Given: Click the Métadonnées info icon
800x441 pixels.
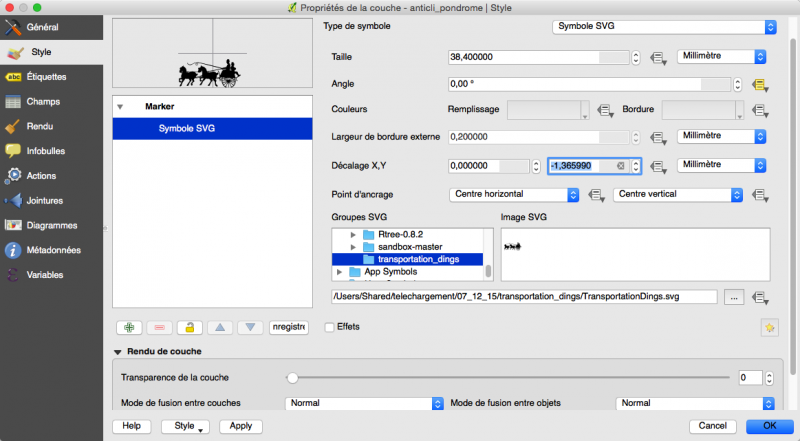Looking at the screenshot, I should click(14, 250).
